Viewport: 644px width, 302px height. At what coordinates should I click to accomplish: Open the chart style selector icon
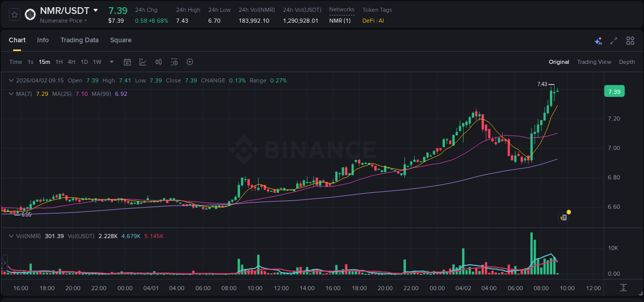144,62
